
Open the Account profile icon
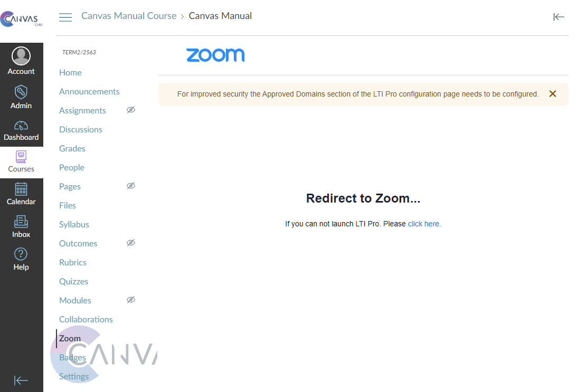[21, 56]
